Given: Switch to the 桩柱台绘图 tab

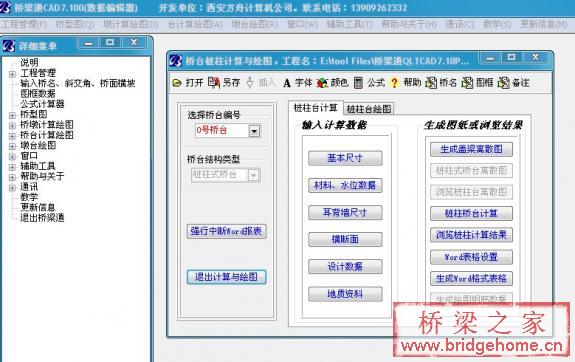Looking at the screenshot, I should click(x=369, y=109).
